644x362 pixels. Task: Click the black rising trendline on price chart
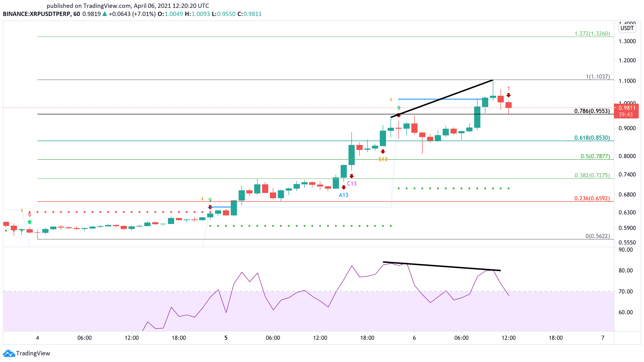click(442, 98)
